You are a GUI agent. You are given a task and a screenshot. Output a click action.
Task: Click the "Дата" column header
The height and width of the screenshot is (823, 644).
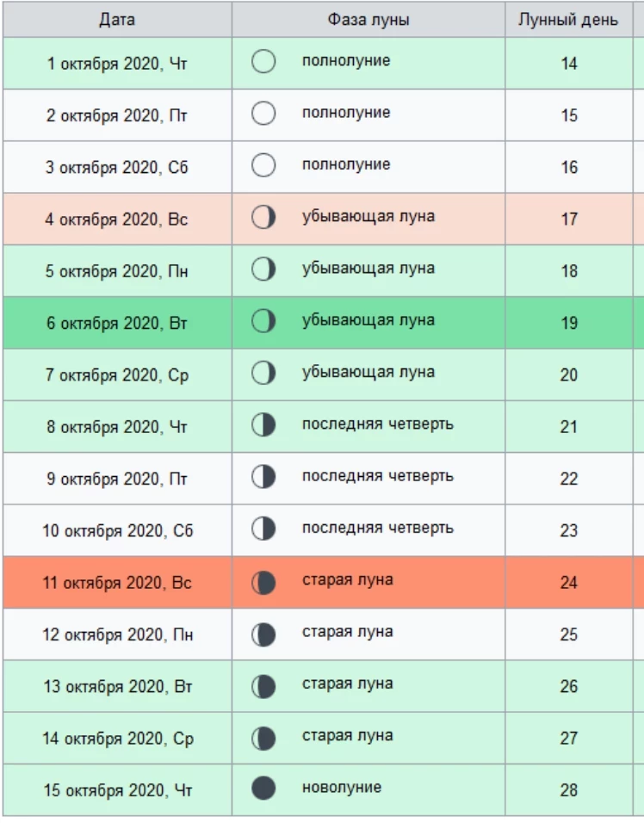116,20
